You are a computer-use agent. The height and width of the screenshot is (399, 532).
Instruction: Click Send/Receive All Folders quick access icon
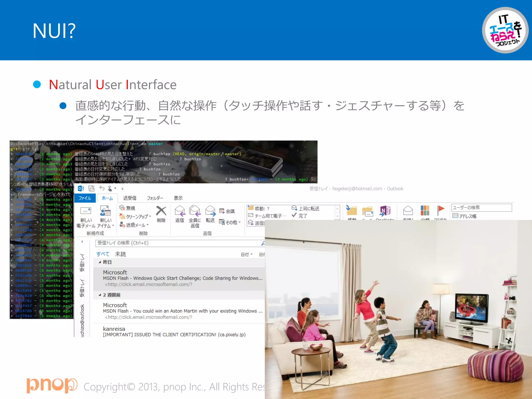pos(91,188)
